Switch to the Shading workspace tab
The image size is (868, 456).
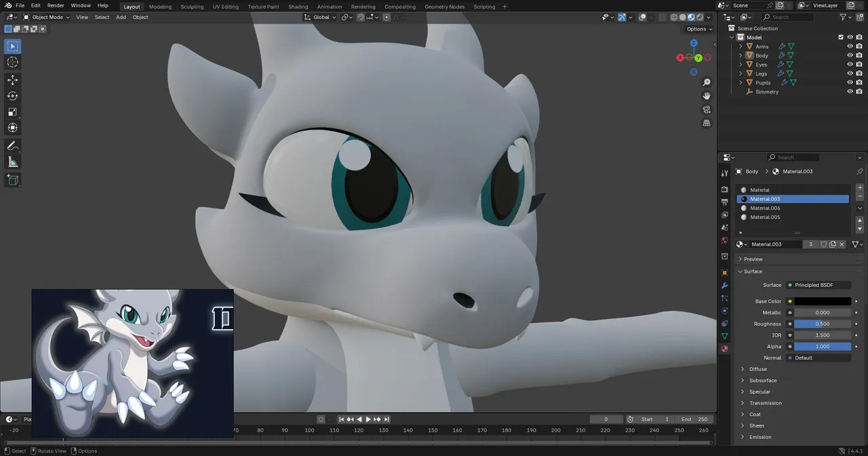(x=298, y=7)
